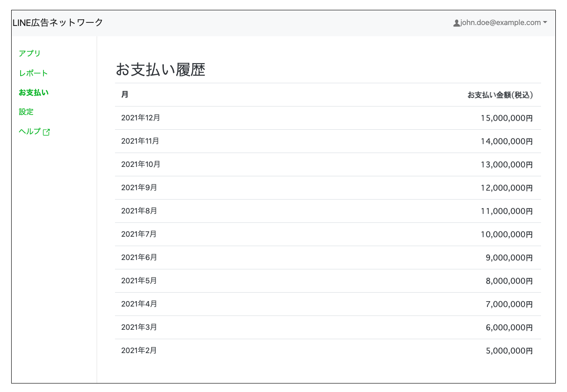The image size is (567, 392).
Task: Click the 11,000,000円 amount
Action: coord(507,211)
